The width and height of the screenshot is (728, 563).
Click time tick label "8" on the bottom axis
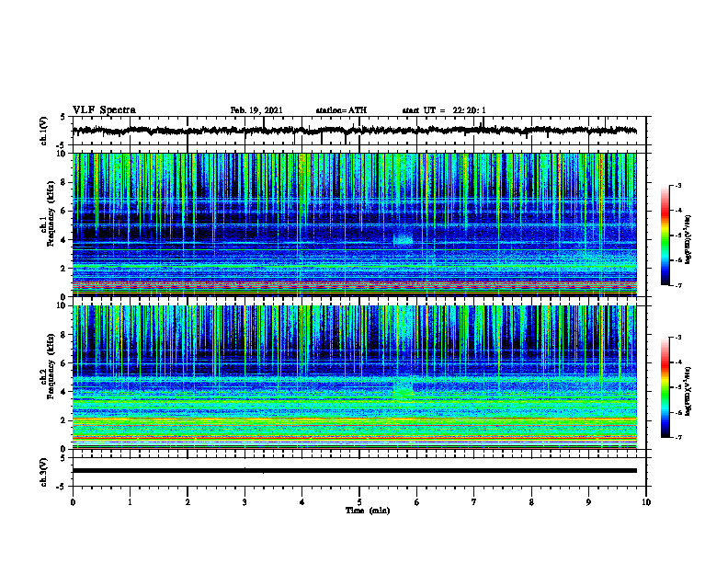(531, 502)
